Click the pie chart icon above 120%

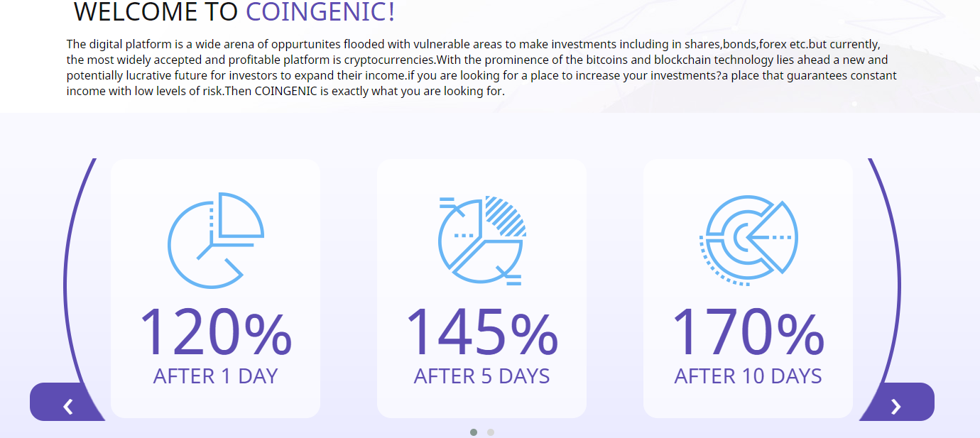215,240
